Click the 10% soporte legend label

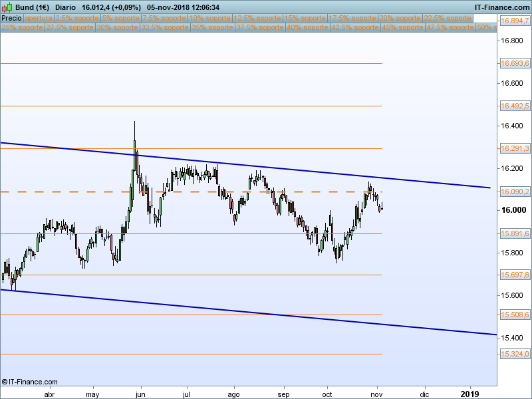point(210,19)
